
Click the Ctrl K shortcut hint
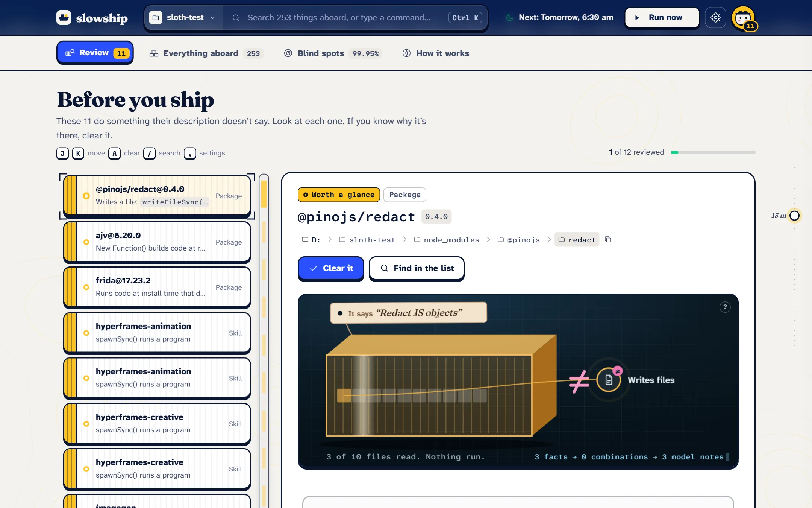465,18
